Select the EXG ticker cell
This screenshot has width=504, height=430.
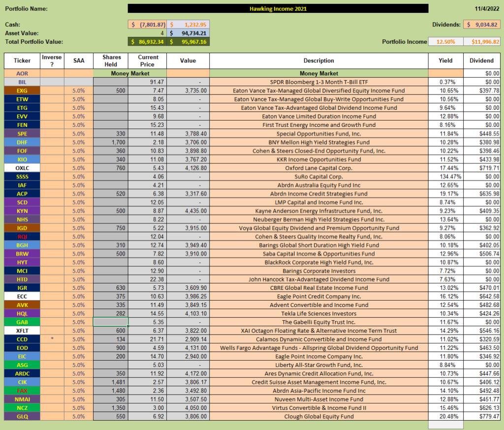click(x=22, y=91)
